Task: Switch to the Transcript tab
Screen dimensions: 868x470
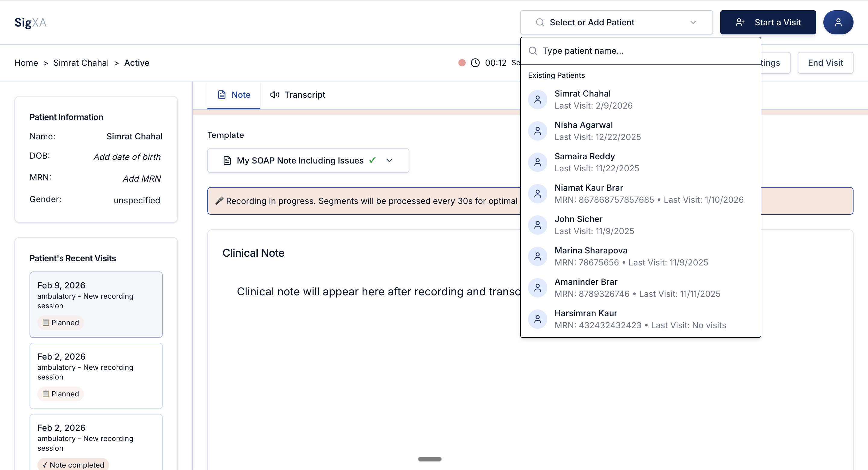Action: 297,95
